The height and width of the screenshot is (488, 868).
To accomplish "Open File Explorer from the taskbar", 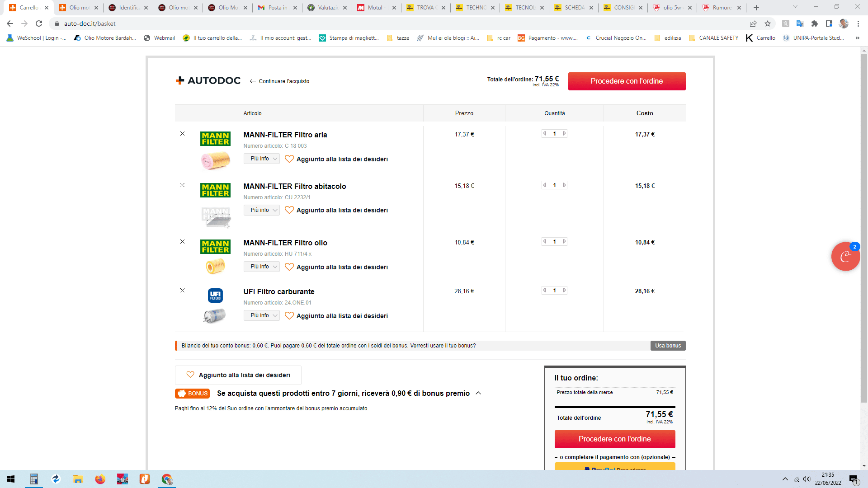I will pyautogui.click(x=78, y=479).
